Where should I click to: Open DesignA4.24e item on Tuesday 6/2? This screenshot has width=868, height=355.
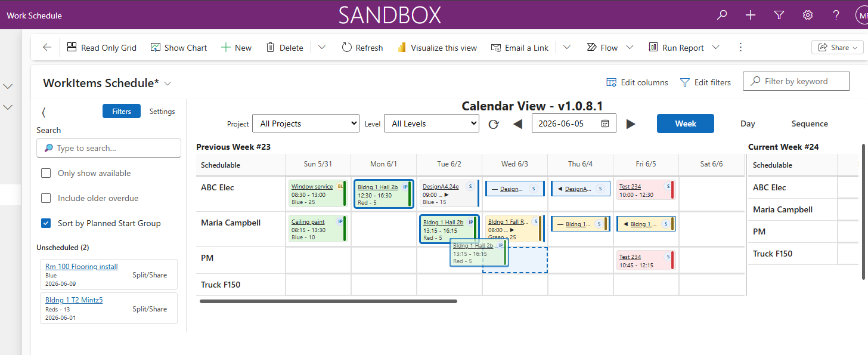point(441,187)
